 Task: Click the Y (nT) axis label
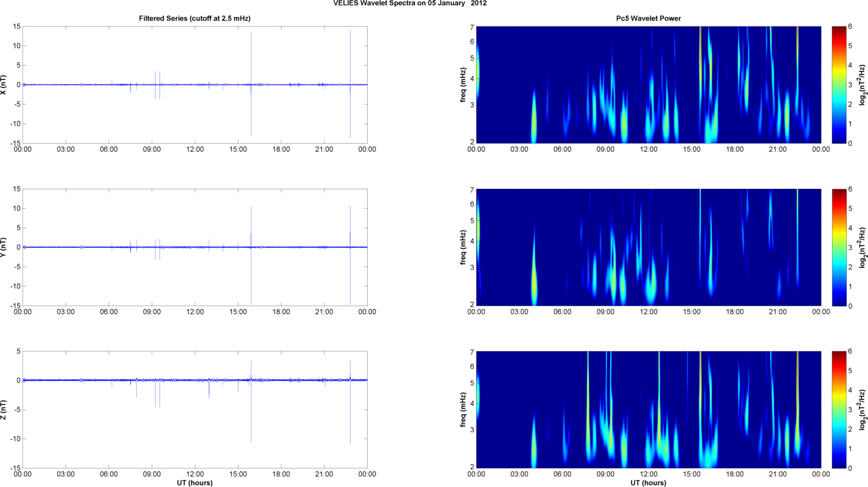point(3,247)
